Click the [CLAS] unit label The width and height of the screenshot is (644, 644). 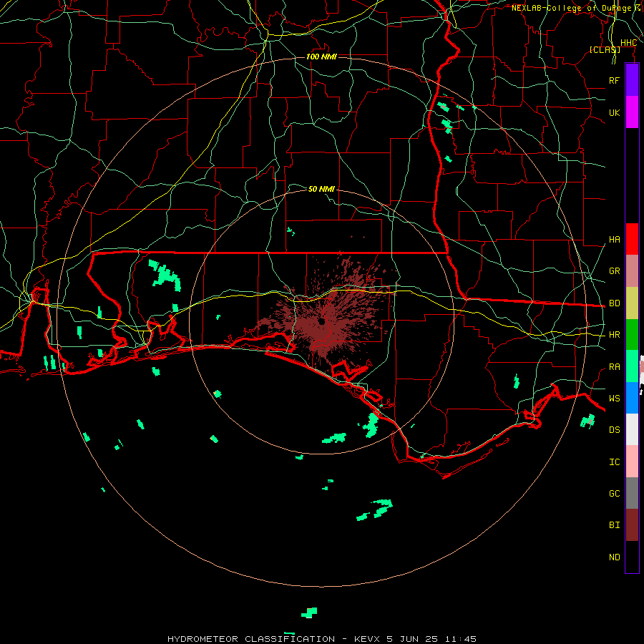coord(605,49)
